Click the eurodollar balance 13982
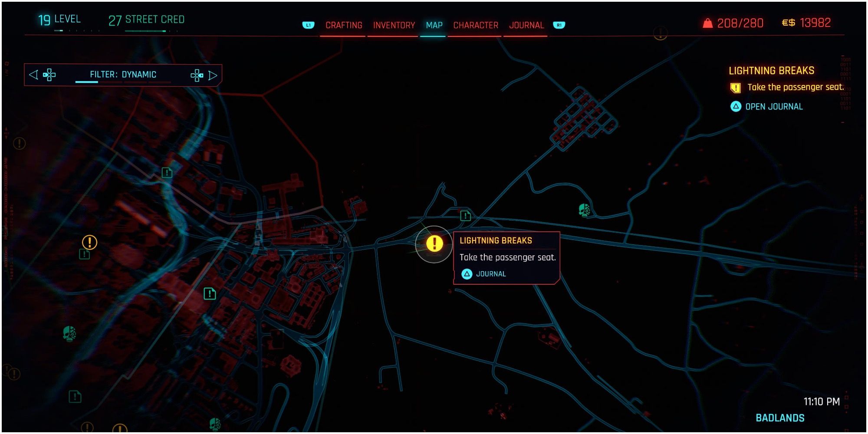This screenshot has height=434, width=868. click(x=806, y=23)
